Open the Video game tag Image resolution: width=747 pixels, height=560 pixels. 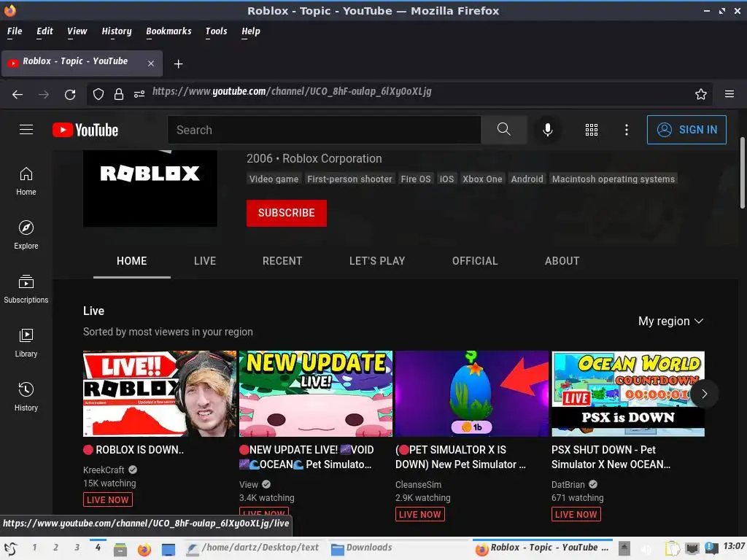(x=274, y=179)
